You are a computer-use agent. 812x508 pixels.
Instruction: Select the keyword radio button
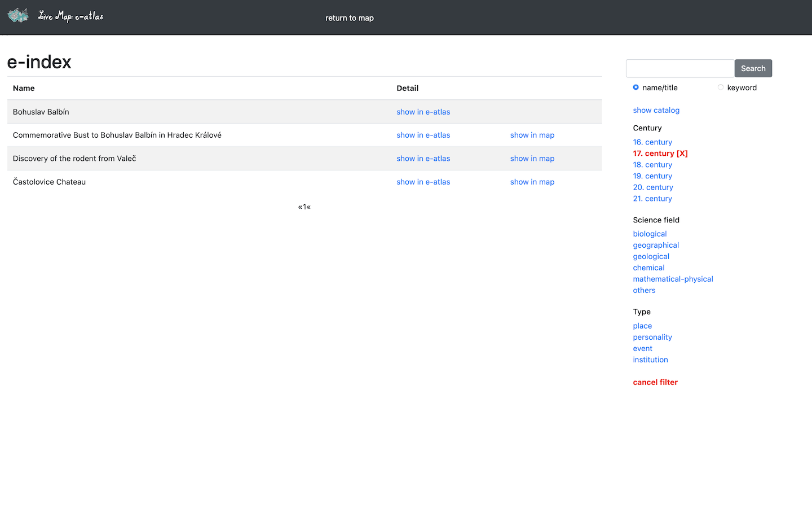[720, 87]
